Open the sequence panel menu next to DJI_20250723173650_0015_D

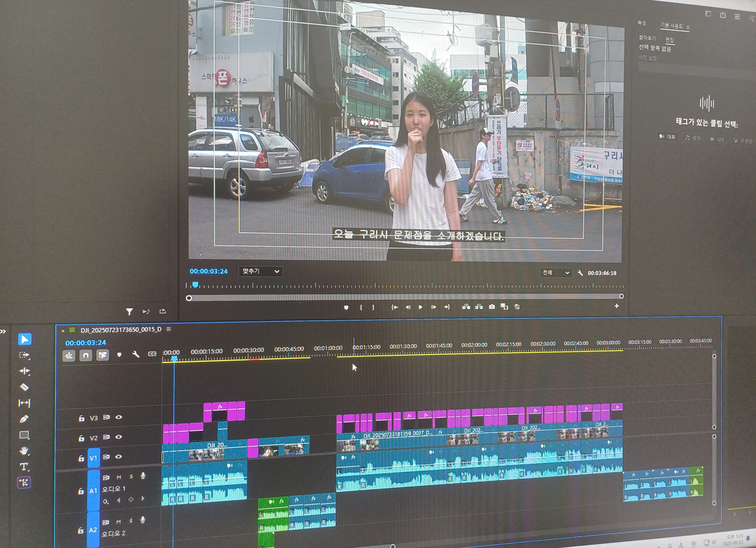point(169,329)
